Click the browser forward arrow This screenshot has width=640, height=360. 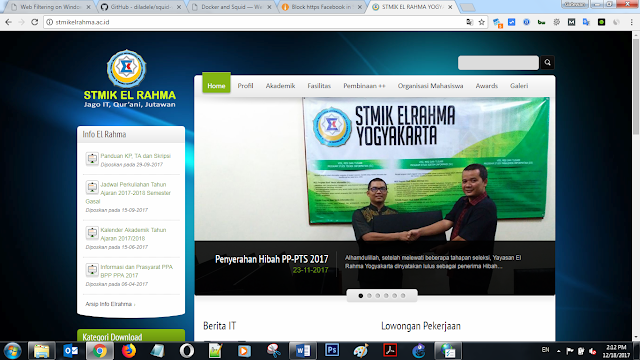[22, 22]
